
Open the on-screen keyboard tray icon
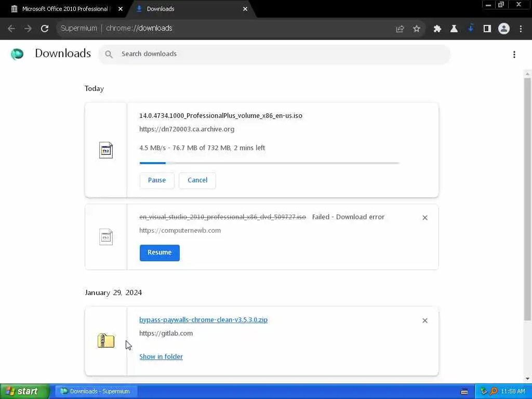(x=464, y=392)
